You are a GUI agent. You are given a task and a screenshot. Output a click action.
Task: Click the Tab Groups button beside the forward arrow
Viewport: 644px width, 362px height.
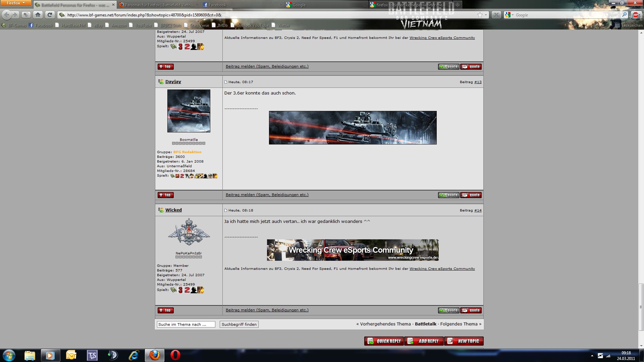26,15
